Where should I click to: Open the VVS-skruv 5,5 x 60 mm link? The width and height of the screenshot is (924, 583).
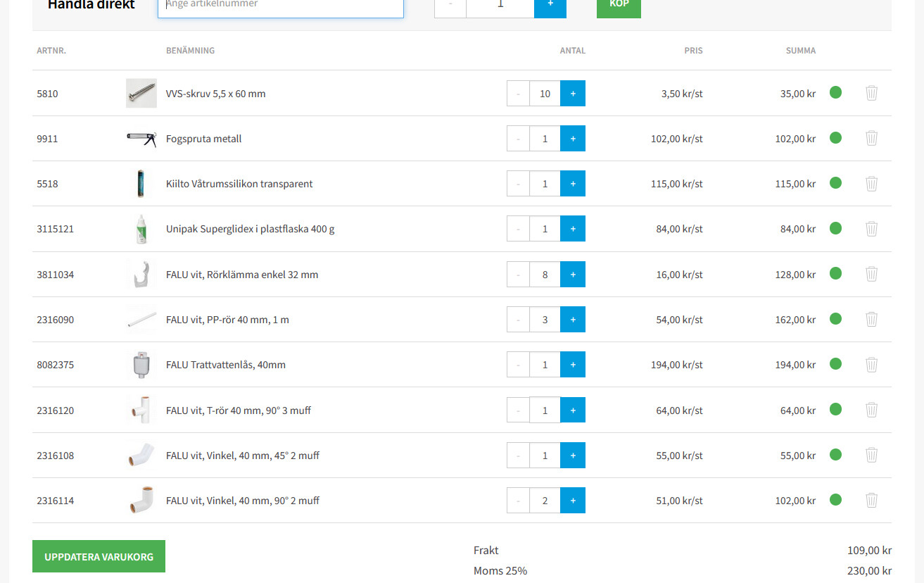pyautogui.click(x=215, y=94)
